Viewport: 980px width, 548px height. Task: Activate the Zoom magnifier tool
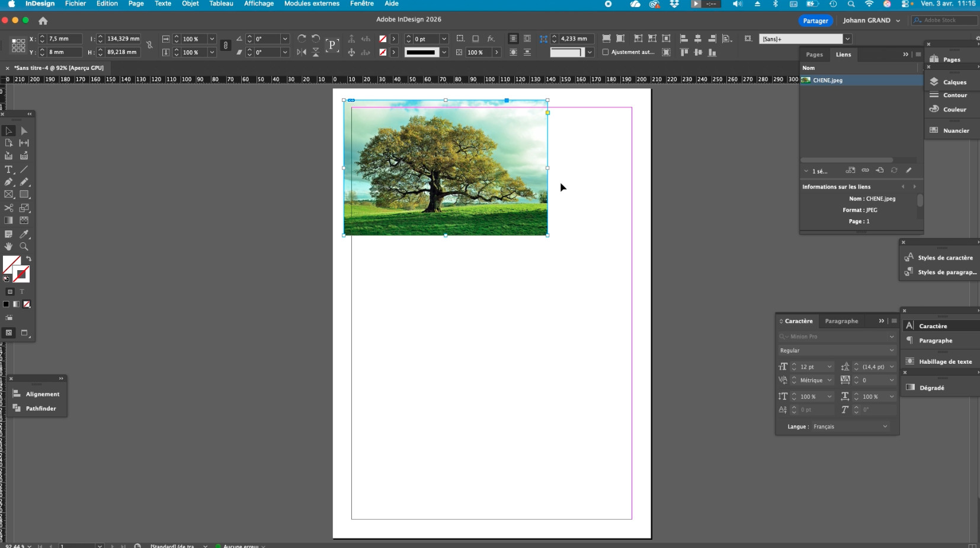(x=24, y=246)
